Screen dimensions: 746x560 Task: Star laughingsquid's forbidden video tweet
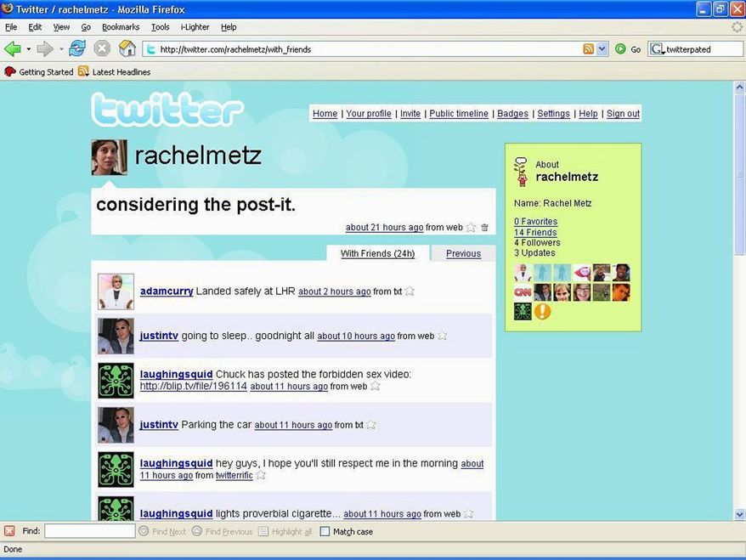tap(376, 386)
